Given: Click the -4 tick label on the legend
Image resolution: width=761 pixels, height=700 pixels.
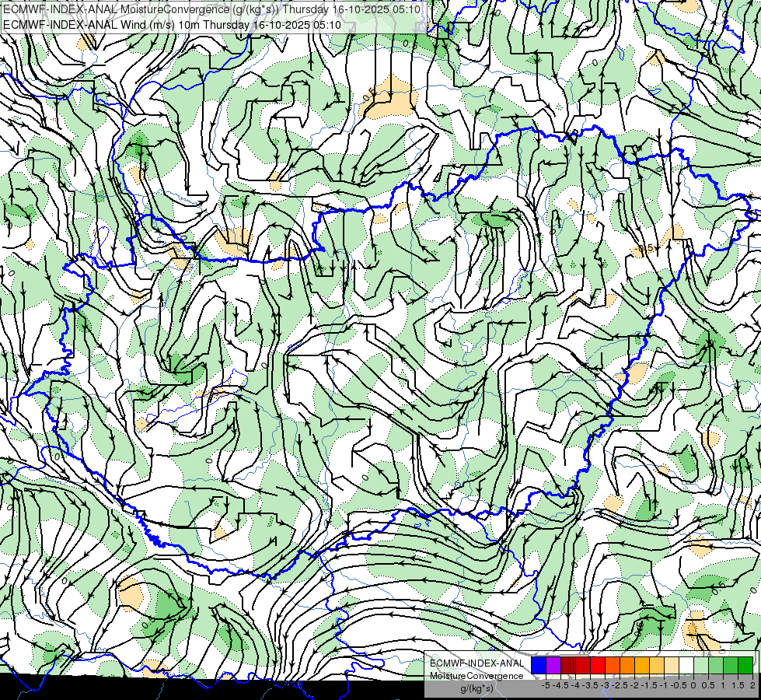Looking at the screenshot, I should [x=575, y=685].
